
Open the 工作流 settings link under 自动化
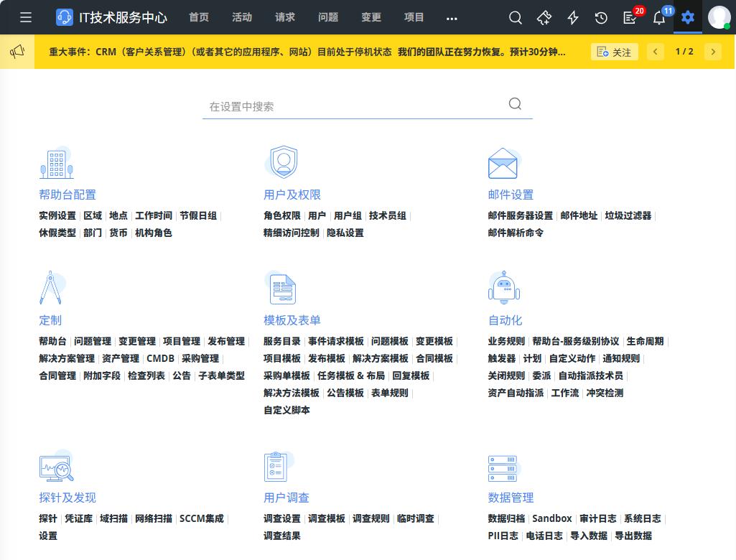pyautogui.click(x=564, y=393)
